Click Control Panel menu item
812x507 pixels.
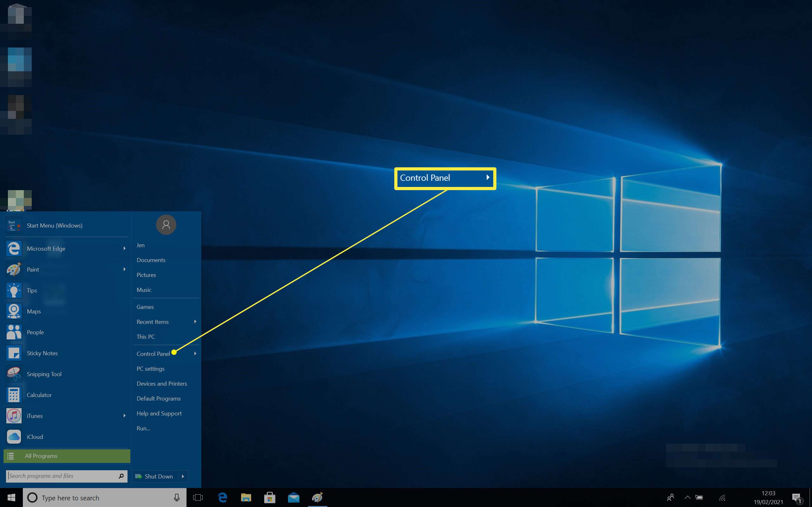[153, 353]
